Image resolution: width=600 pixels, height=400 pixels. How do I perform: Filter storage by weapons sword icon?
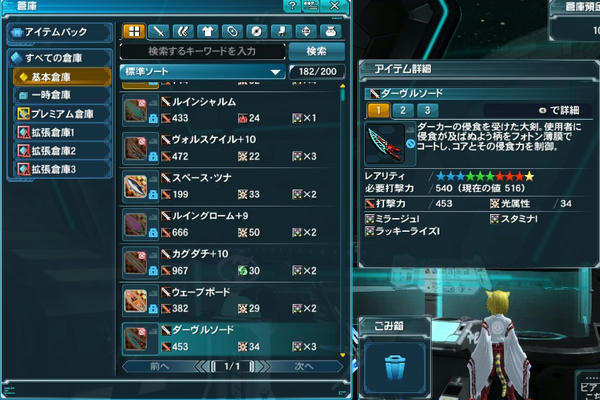(158, 31)
